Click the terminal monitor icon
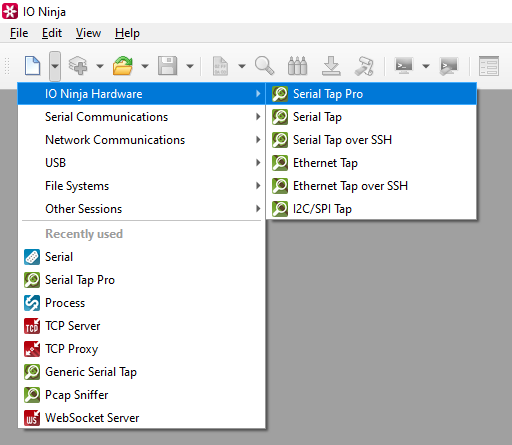 tap(404, 65)
